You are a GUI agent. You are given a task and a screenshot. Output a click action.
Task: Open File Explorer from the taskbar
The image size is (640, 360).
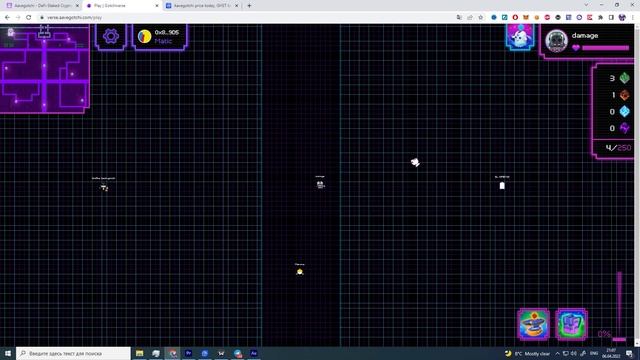click(x=140, y=353)
